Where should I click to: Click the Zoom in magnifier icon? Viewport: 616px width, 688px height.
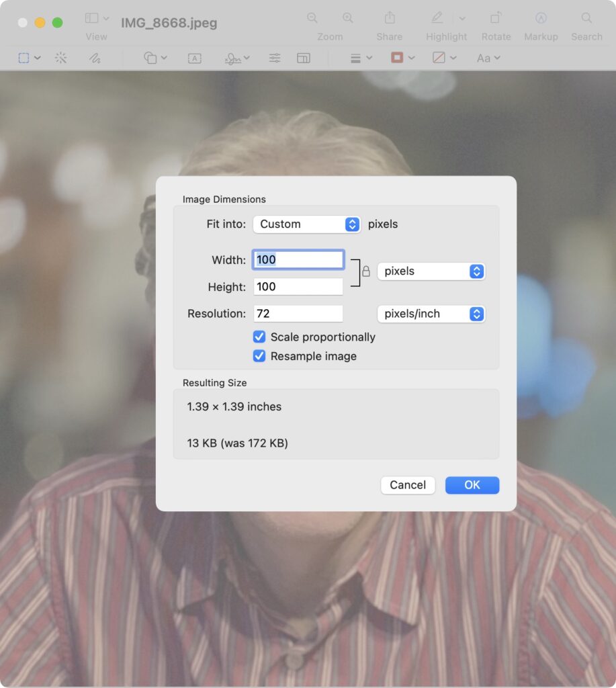pos(347,18)
